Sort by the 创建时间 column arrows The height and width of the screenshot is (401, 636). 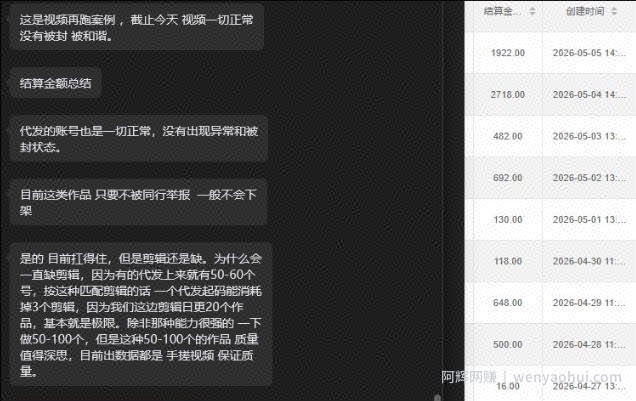tap(614, 12)
